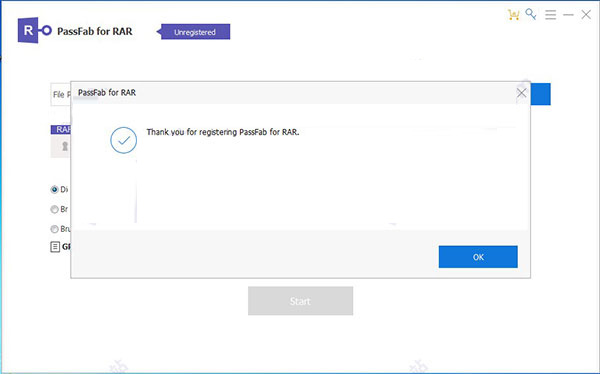
Task: Select the third 'Bru' radio button
Action: pos(54,229)
